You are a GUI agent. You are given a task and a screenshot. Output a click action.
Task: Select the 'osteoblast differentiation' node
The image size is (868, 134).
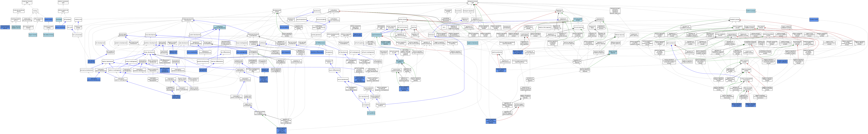coord(317,52)
